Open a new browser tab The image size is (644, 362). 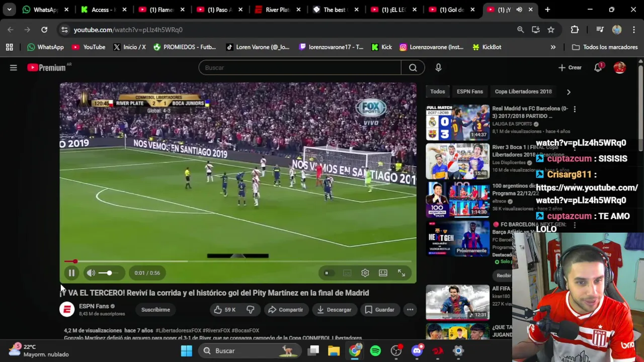(x=547, y=10)
